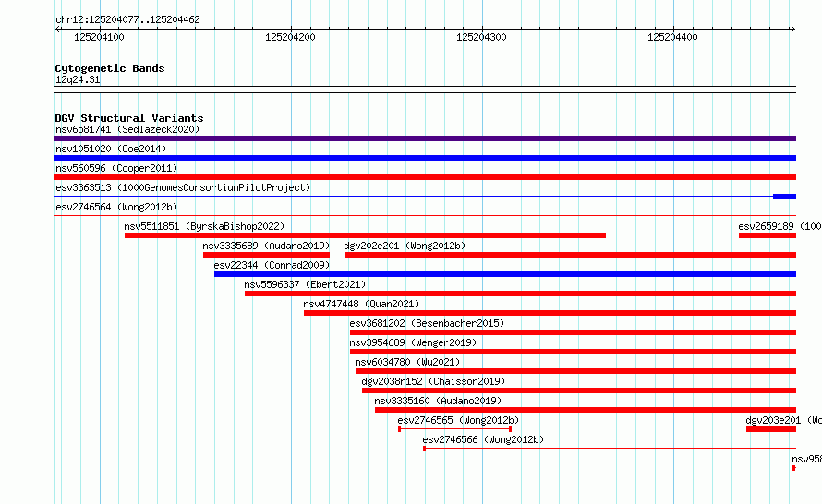
Task: Open esv2746564 (Wong2012b) variant label
Action: tap(116, 207)
